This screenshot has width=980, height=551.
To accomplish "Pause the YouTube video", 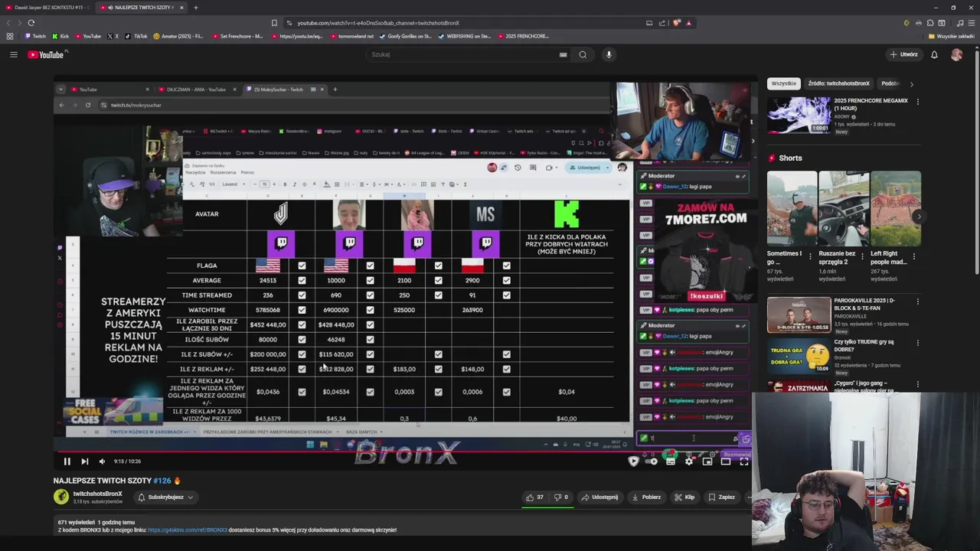I will coord(67,461).
